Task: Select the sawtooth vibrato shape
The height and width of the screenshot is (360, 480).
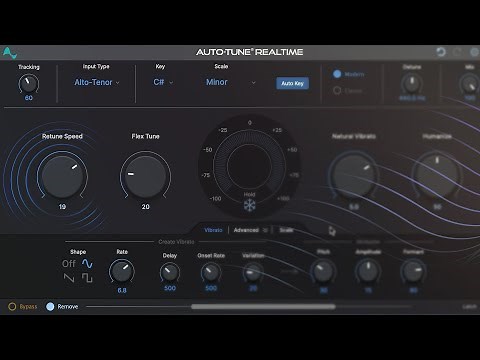Action: [x=69, y=278]
